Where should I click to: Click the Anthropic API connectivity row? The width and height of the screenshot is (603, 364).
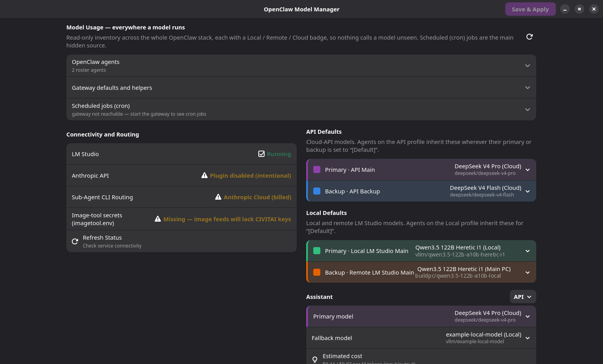(x=181, y=175)
